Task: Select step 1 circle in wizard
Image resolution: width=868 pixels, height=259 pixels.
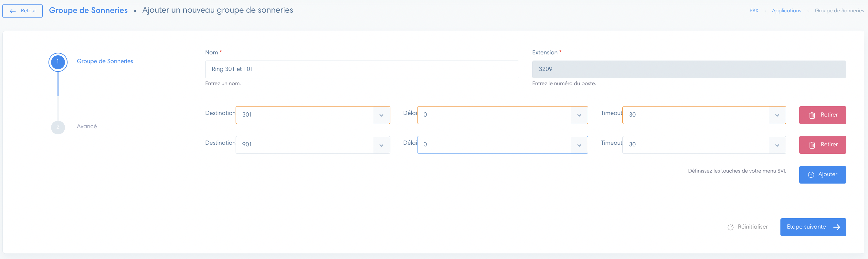Action: [x=58, y=62]
